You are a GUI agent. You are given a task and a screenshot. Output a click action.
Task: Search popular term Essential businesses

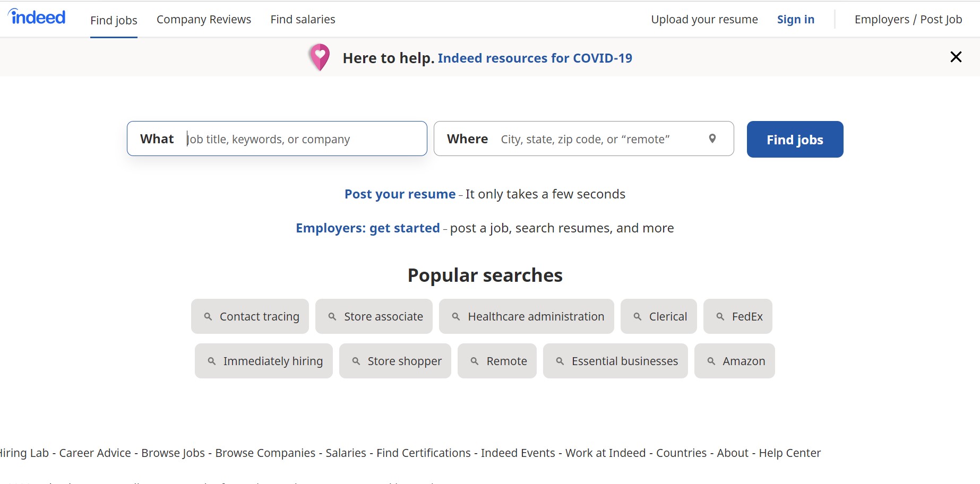[615, 361]
